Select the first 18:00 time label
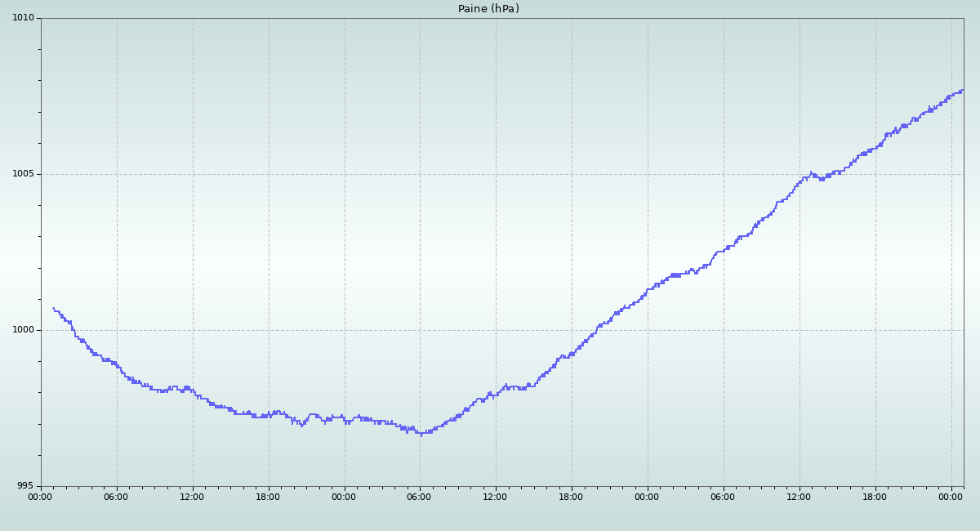The image size is (980, 531). [x=268, y=497]
